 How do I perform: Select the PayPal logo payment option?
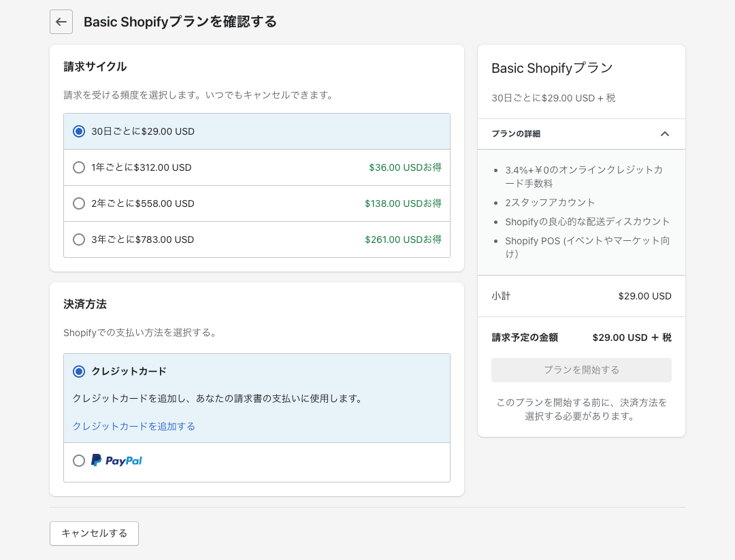[x=116, y=461]
